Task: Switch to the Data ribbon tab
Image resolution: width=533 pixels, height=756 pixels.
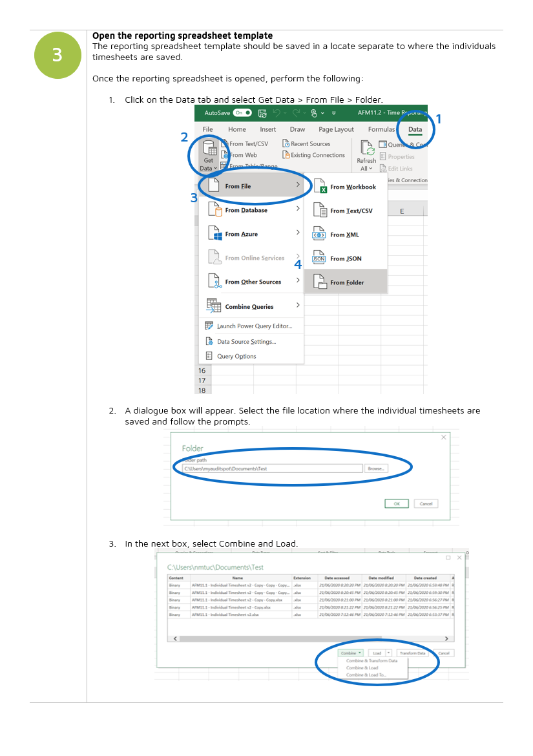Action: coord(414,129)
